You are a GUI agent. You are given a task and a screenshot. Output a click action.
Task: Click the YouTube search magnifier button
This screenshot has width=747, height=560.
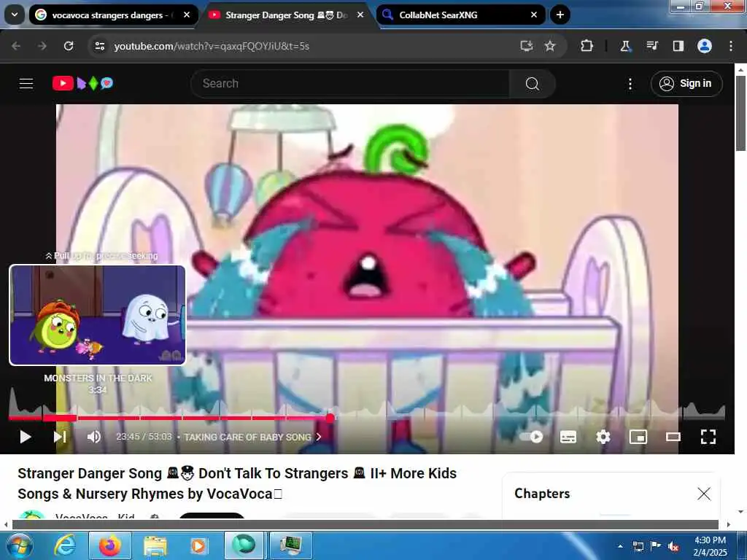[532, 84]
